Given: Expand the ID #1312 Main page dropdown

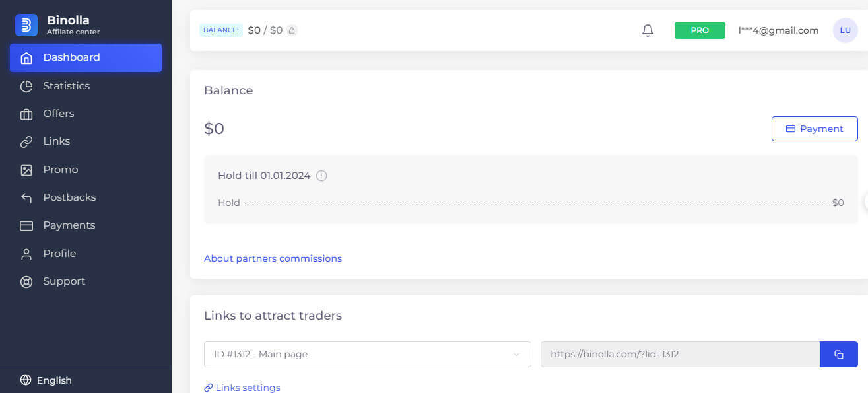Looking at the screenshot, I should point(367,355).
